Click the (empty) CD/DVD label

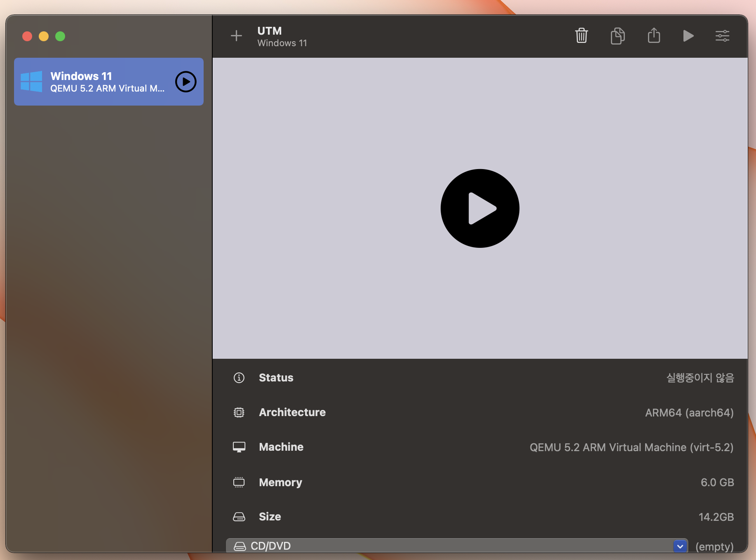[714, 547]
